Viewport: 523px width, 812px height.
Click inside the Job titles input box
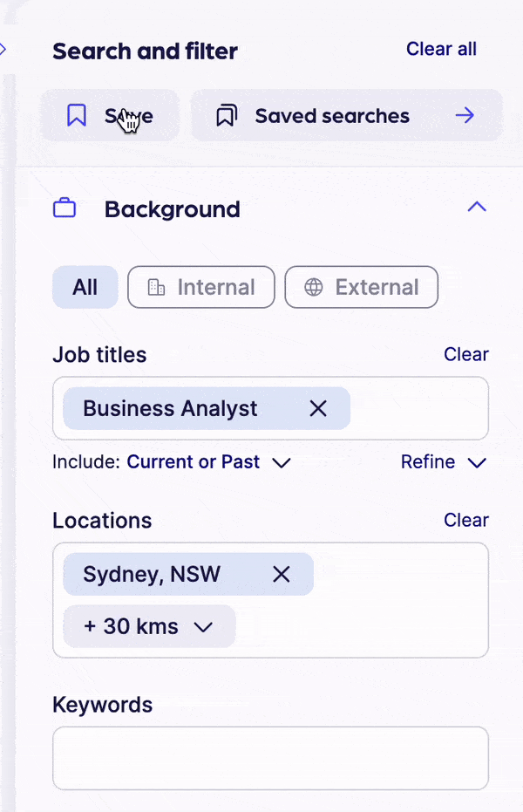click(418, 408)
